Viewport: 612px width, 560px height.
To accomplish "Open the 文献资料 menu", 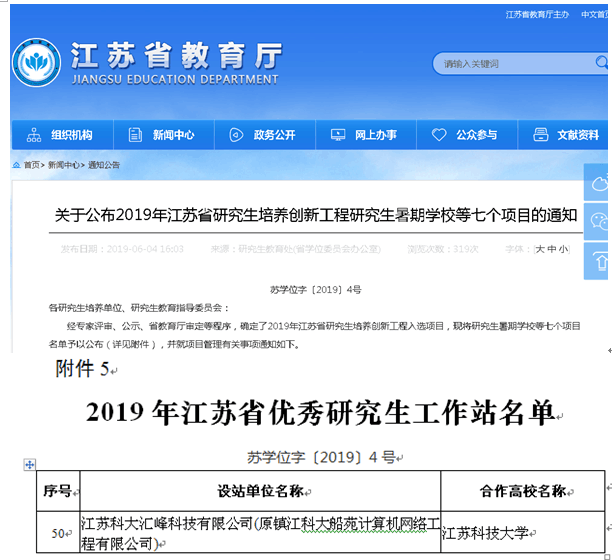I will [563, 135].
